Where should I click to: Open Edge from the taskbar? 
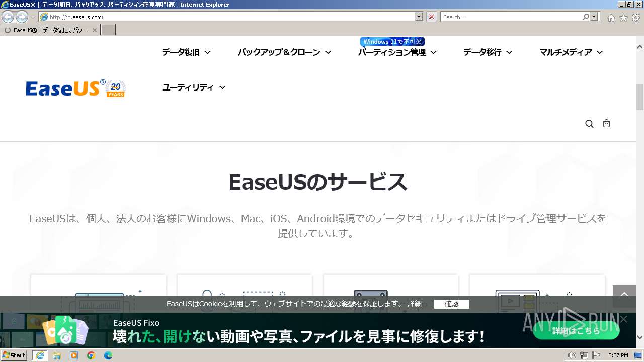(108, 355)
